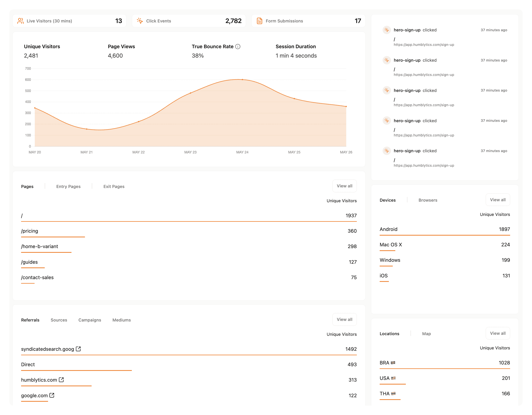Open external link icon beside humblytics.com

click(61, 380)
